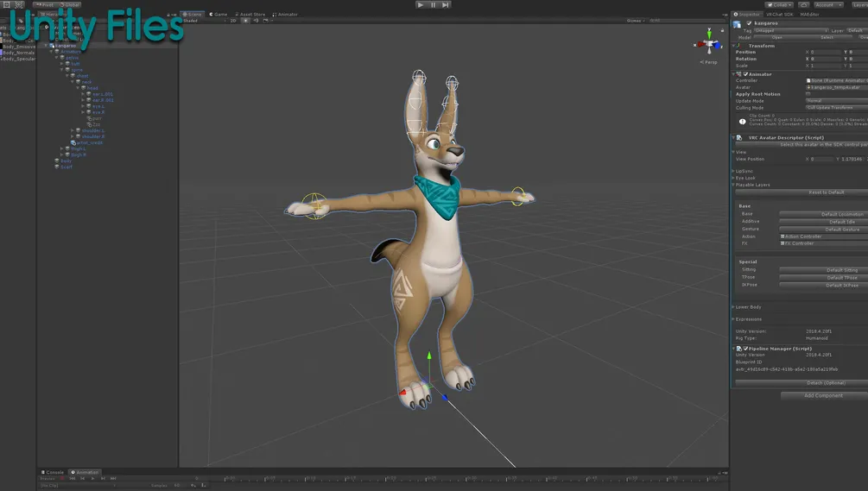The image size is (868, 491).
Task: Expand the shoulder.L bone in Hierarchy
Action: (x=72, y=130)
